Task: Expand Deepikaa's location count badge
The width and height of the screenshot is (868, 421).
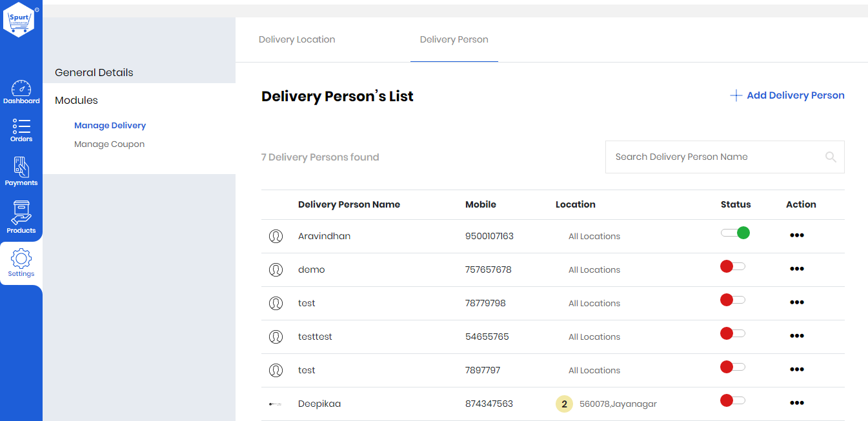Action: click(x=564, y=404)
